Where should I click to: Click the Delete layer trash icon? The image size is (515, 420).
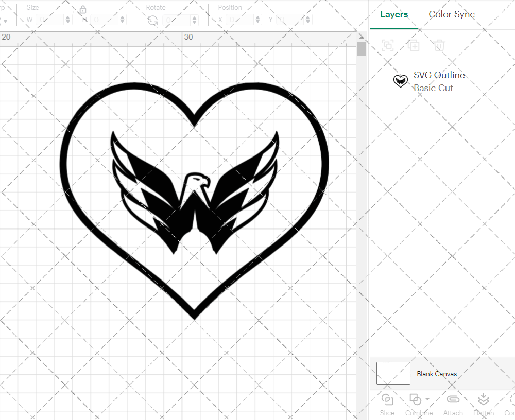pyautogui.click(x=438, y=46)
